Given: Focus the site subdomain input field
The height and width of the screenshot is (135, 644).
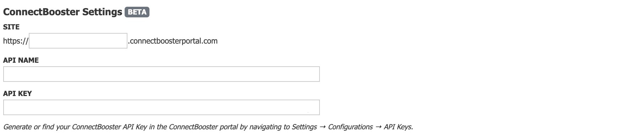Looking at the screenshot, I should click(78, 41).
